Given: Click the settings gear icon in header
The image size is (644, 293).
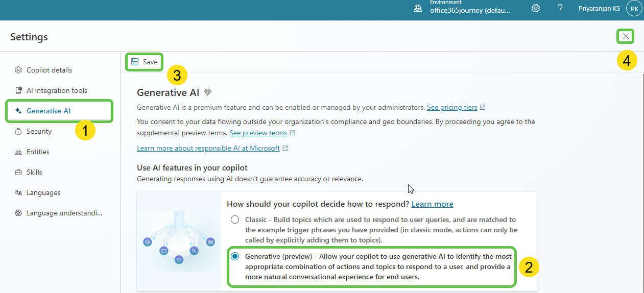Looking at the screenshot, I should click(x=536, y=8).
